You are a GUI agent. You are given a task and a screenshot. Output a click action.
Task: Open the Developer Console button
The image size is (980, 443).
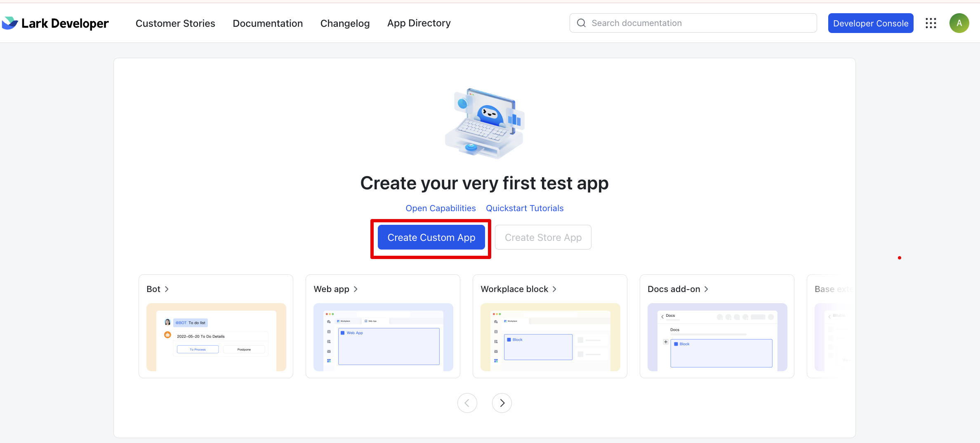(870, 24)
